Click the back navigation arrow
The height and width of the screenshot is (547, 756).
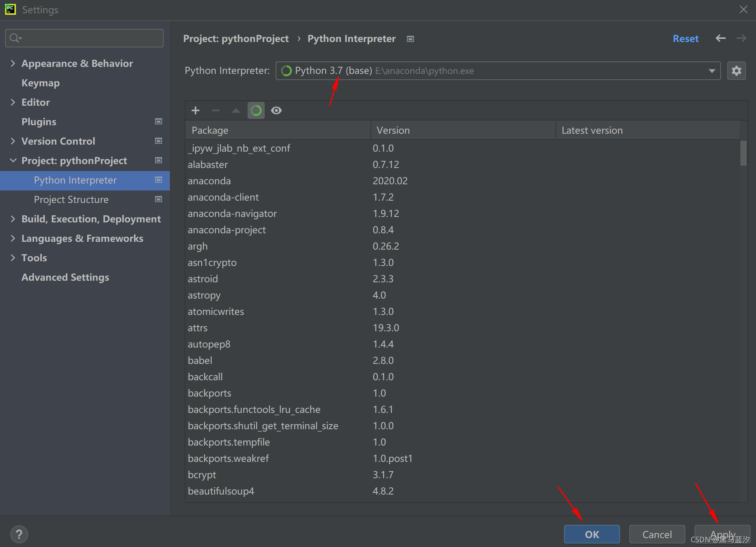click(721, 38)
